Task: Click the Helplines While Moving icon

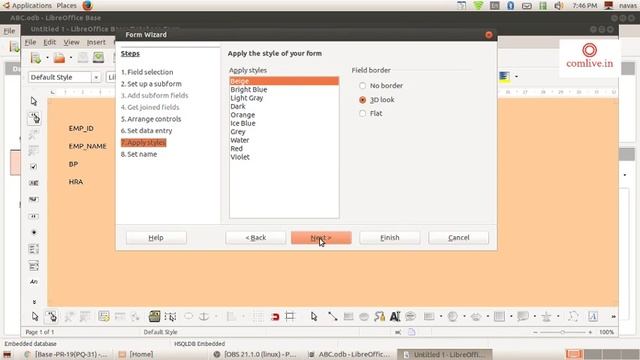Action: click(x=290, y=316)
